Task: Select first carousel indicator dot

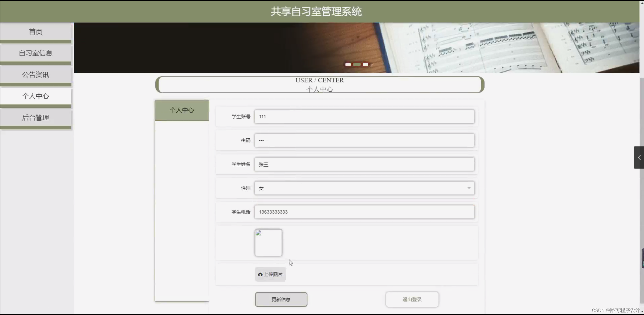Action: tap(348, 65)
